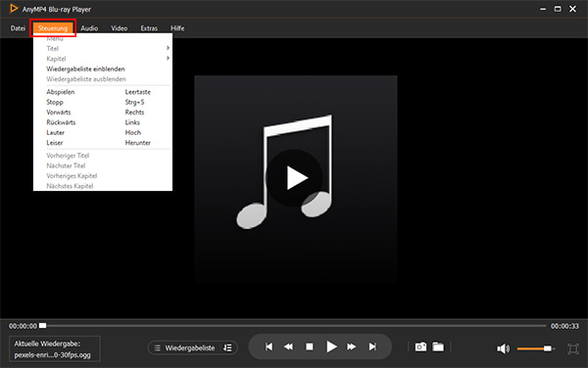Screen dimensions: 588x368
Task: Expand the Titel submenu arrow
Action: [168, 48]
